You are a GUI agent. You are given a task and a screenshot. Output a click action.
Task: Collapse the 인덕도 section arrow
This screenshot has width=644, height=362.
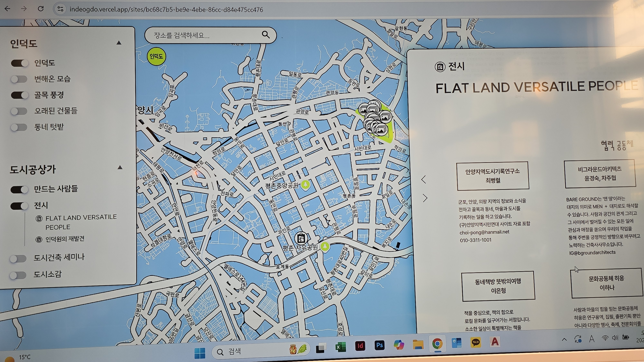[119, 43]
